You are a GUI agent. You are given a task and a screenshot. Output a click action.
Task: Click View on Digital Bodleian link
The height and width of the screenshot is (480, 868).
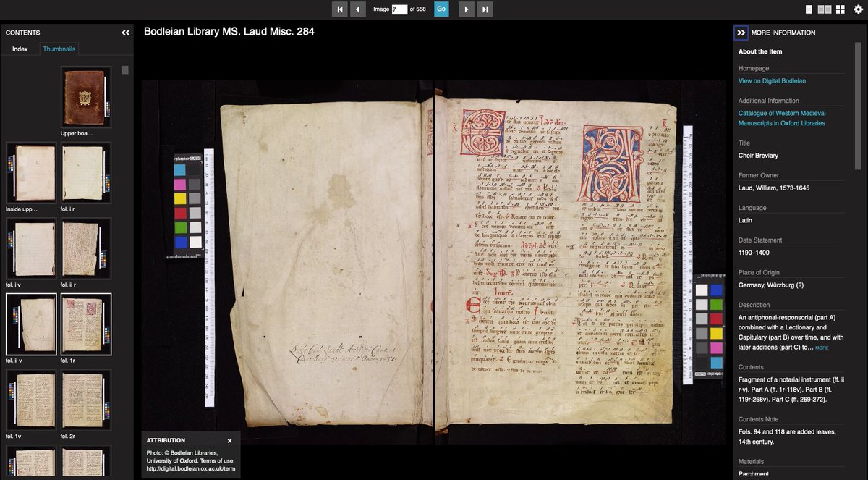click(x=772, y=81)
